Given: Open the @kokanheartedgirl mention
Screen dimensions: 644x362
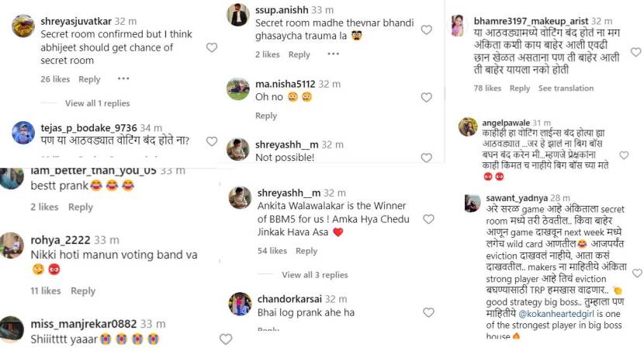Looking at the screenshot, I should pyautogui.click(x=560, y=313).
